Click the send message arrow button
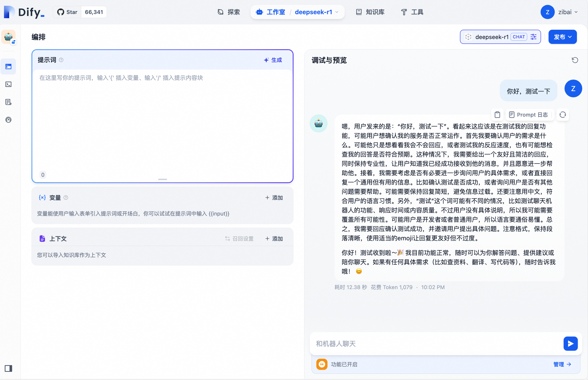 570,343
